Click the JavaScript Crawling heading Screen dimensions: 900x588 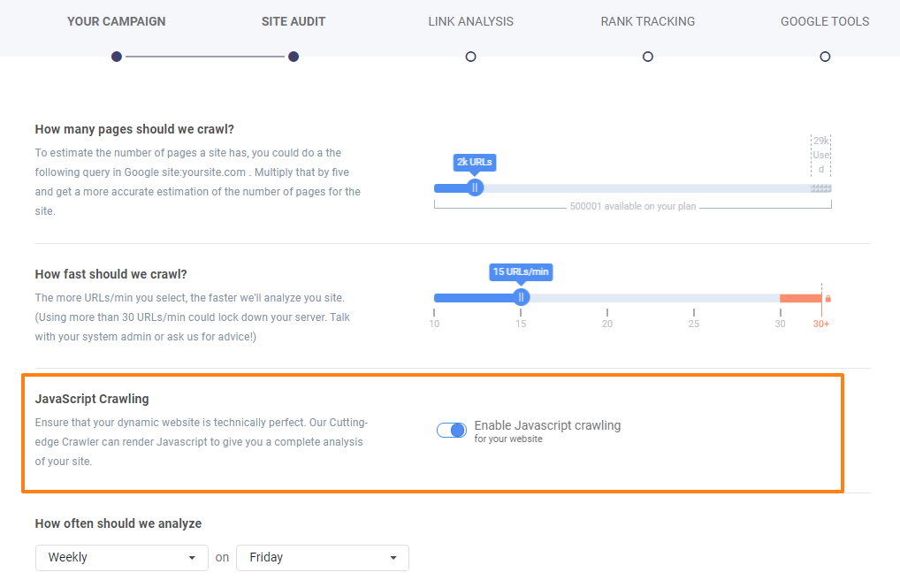point(92,399)
